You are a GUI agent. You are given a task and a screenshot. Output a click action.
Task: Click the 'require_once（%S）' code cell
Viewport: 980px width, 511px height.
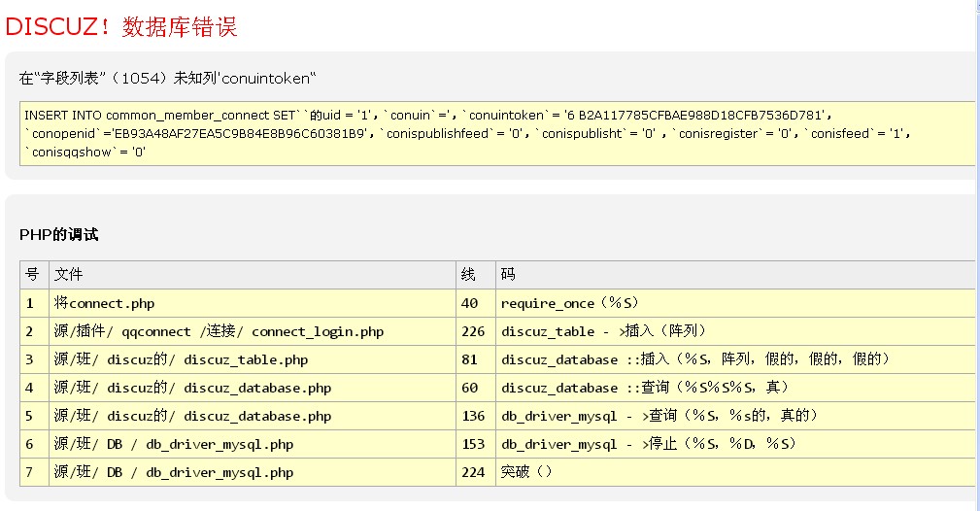pos(735,303)
